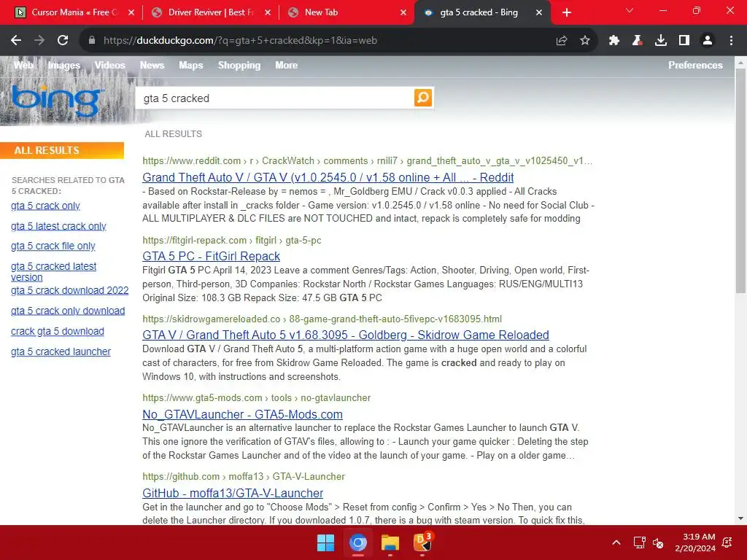The width and height of the screenshot is (747, 560).
Task: Click the search box containing gta 5 cracked
Action: coord(275,98)
